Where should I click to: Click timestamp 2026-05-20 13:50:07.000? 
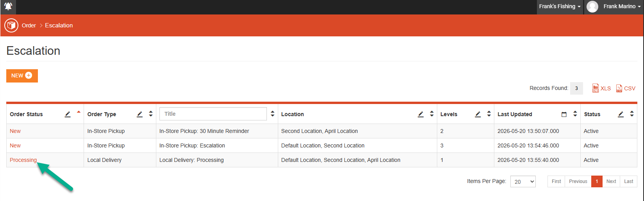click(x=528, y=131)
